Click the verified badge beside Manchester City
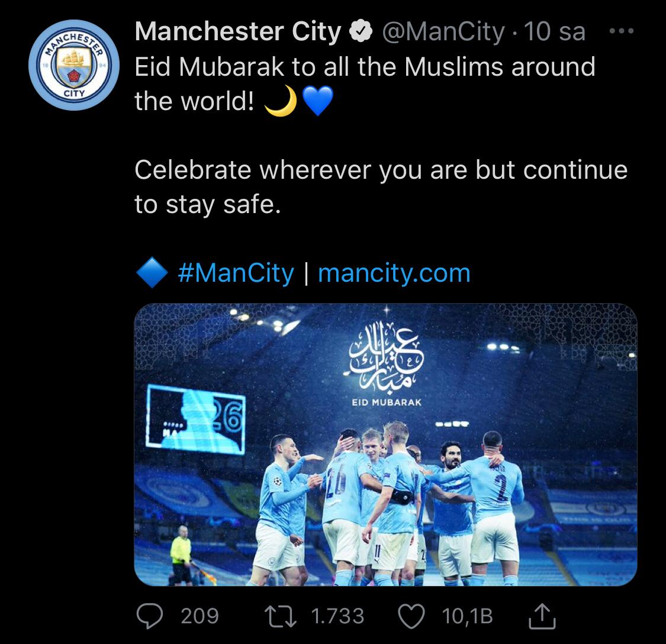 click(361, 32)
